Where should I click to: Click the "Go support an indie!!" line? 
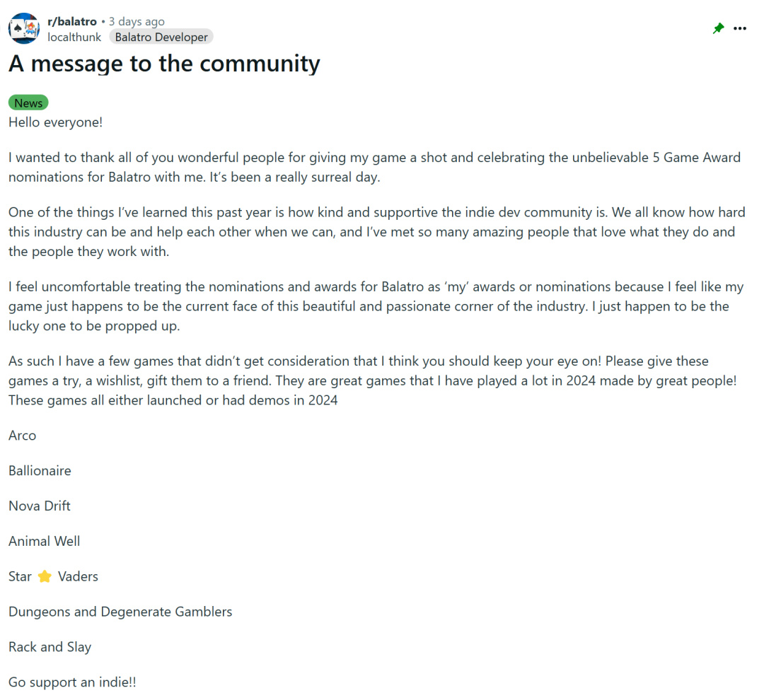click(72, 683)
